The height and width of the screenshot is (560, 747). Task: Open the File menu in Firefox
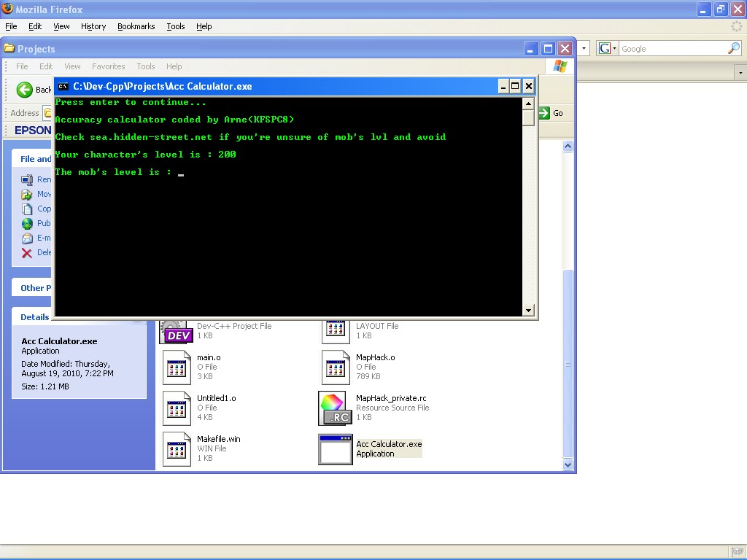pos(11,26)
